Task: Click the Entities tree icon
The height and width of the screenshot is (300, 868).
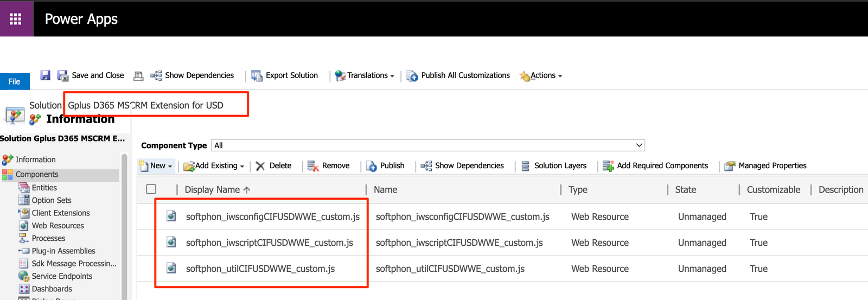Action: 24,188
